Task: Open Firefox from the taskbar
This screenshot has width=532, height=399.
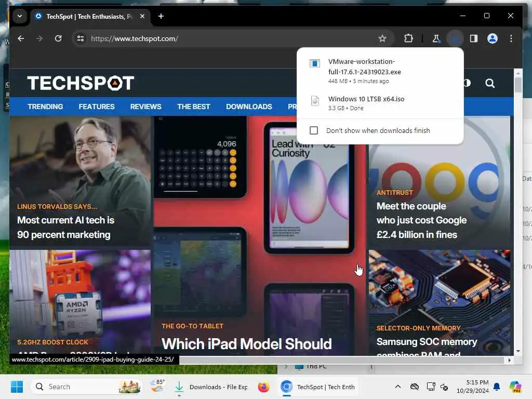Action: point(263,387)
